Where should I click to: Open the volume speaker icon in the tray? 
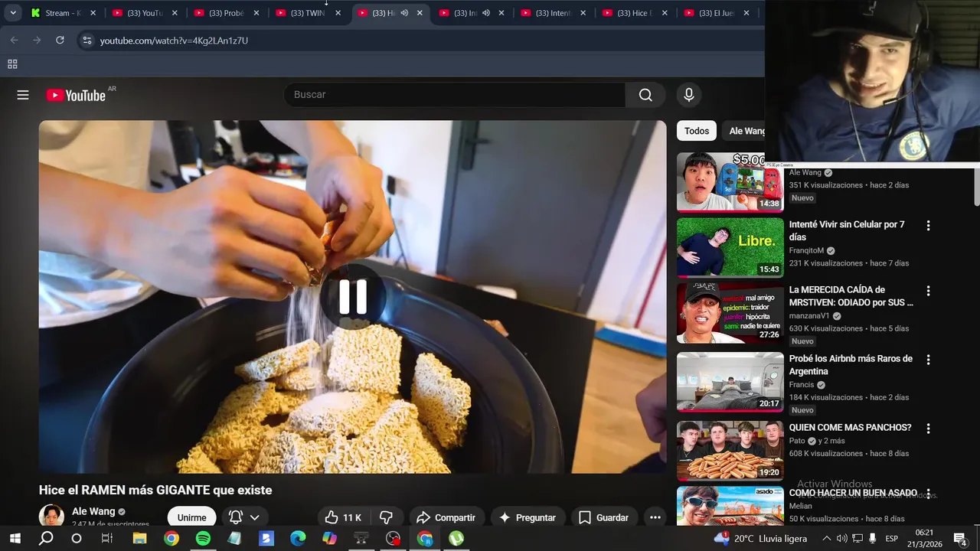click(x=841, y=539)
